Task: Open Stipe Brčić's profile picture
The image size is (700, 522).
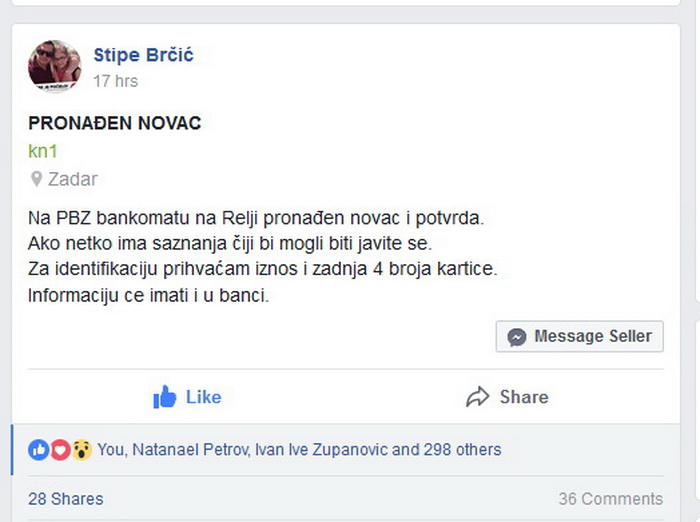Action: coord(54,66)
